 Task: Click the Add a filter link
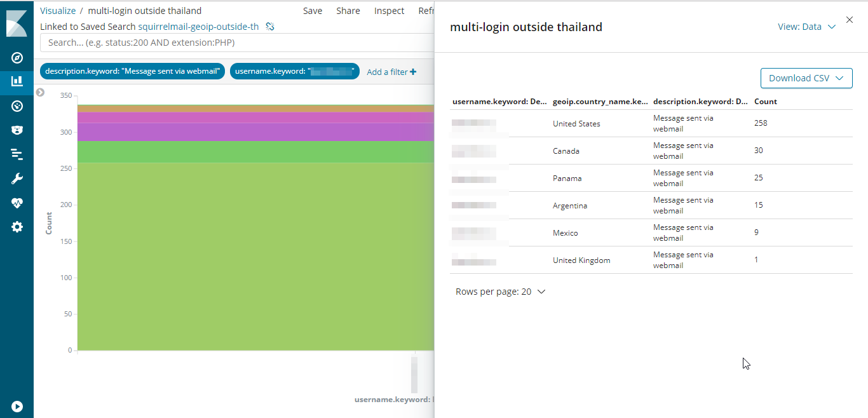(x=391, y=72)
